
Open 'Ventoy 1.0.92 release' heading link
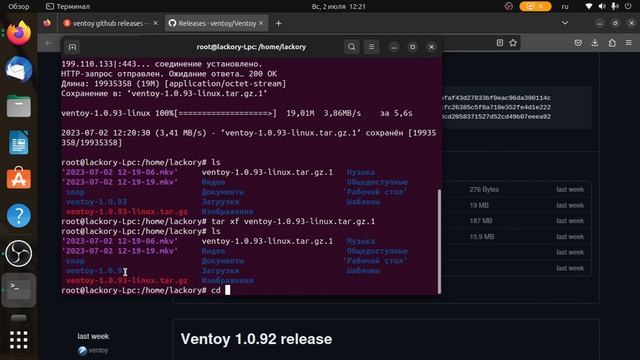tap(256, 339)
